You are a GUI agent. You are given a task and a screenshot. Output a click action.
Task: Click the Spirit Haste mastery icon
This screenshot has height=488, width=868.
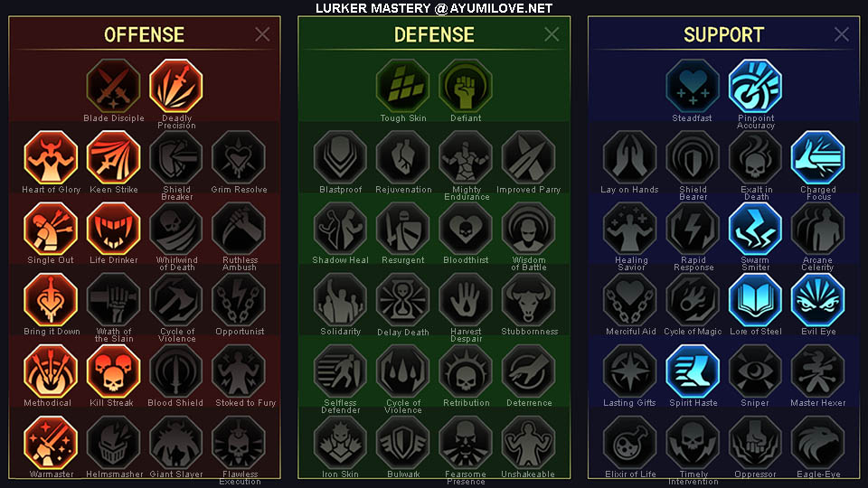(x=693, y=371)
